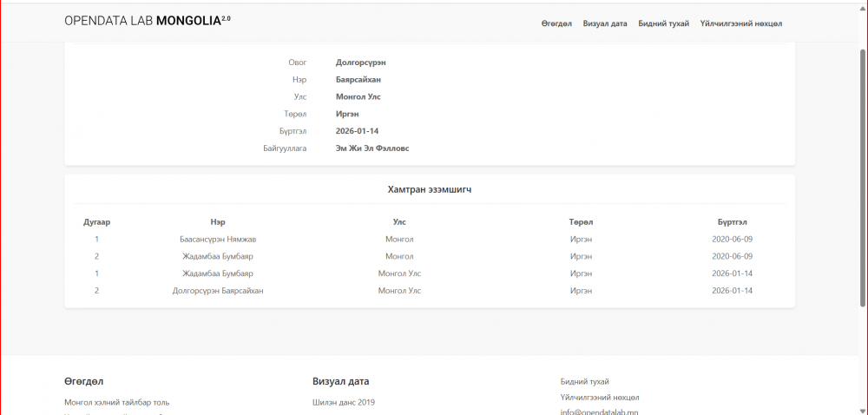This screenshot has width=868, height=415.
Task: Click Жадамбаа Бумбаяр in the 2020-06-09 row
Action: tap(218, 256)
